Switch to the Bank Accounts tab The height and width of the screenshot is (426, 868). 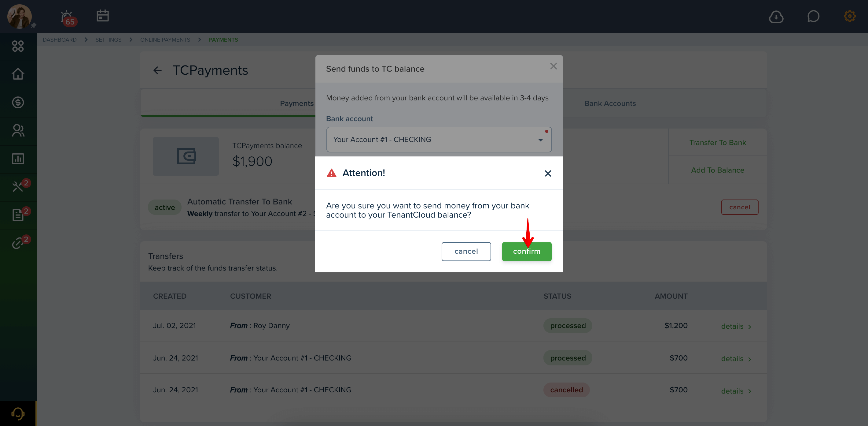click(610, 103)
